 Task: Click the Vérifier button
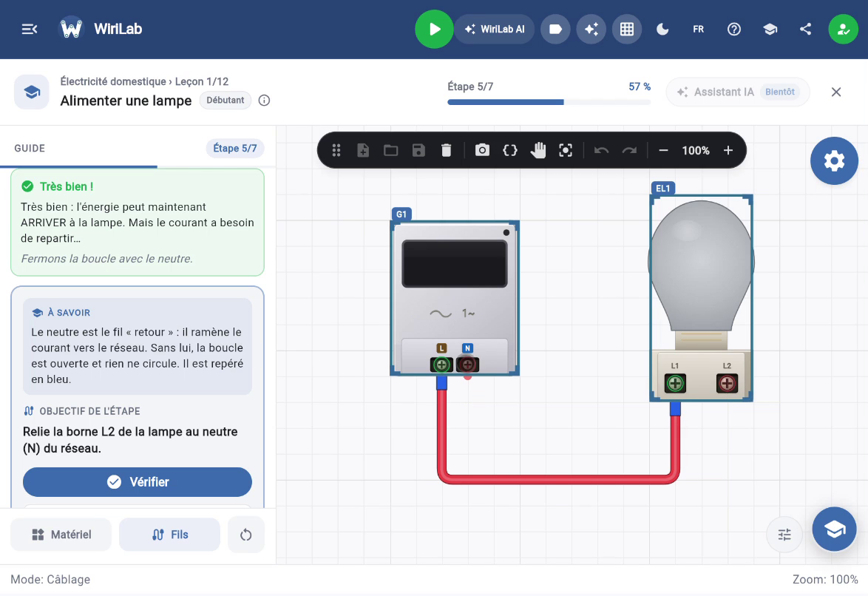(x=138, y=482)
